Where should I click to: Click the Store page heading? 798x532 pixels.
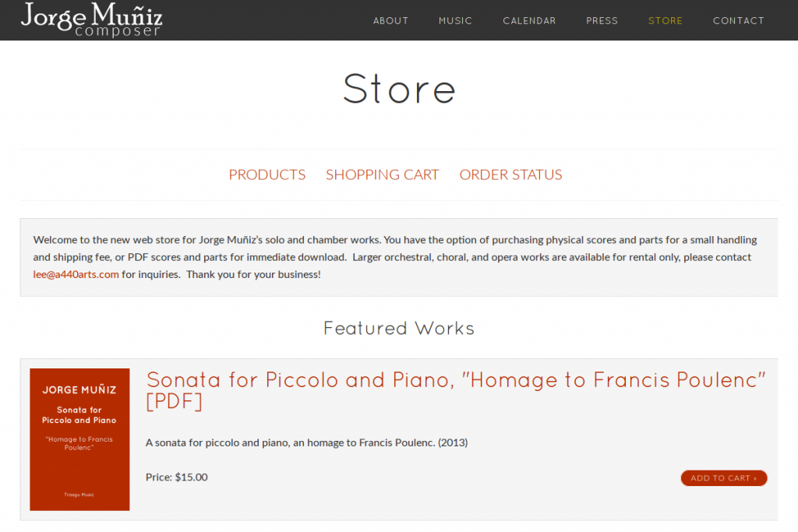(399, 89)
